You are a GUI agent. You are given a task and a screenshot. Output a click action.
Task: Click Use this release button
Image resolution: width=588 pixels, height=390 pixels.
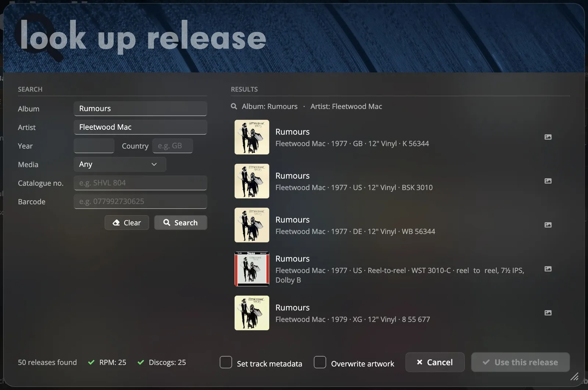(520, 362)
